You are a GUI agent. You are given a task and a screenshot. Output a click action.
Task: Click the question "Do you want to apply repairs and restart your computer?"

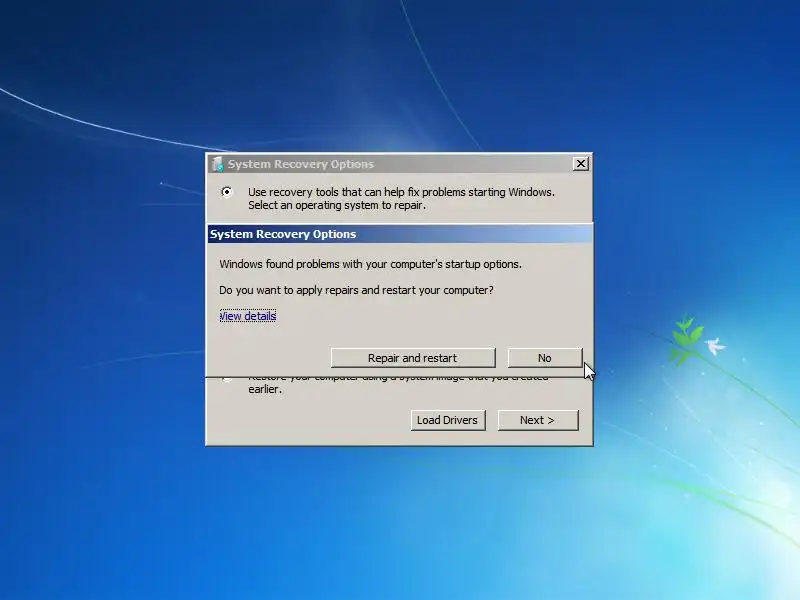pyautogui.click(x=356, y=290)
